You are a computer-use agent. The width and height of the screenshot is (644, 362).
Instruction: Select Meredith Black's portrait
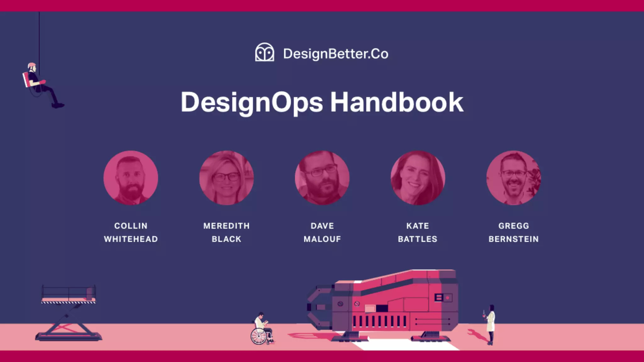(x=226, y=178)
